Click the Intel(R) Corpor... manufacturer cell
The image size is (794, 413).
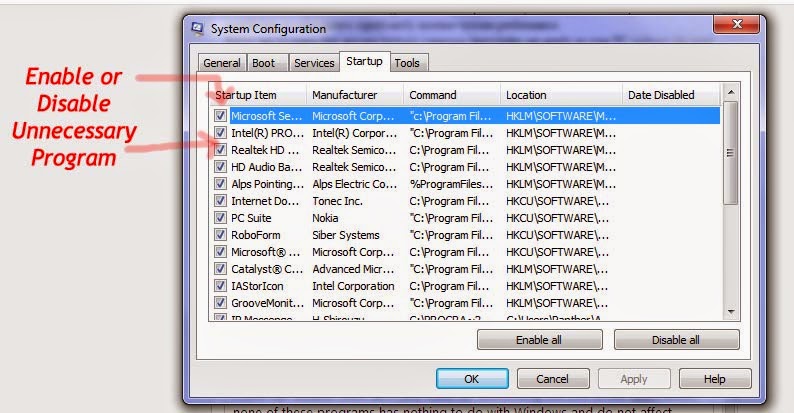pos(354,133)
